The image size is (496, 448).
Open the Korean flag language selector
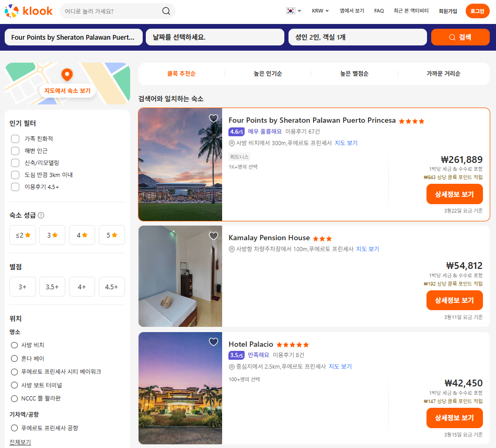(x=293, y=11)
